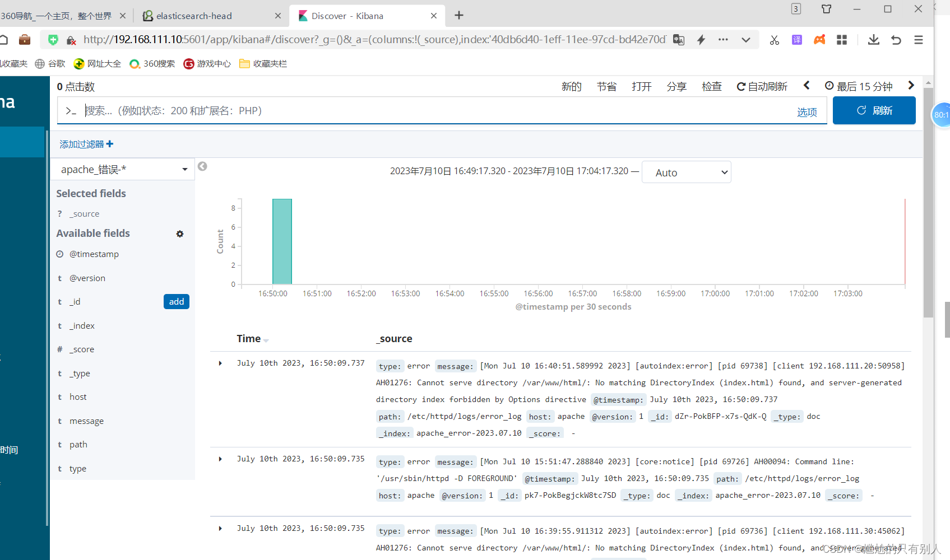Click 打开 in Kibana top menu
The width and height of the screenshot is (950, 560).
click(642, 86)
